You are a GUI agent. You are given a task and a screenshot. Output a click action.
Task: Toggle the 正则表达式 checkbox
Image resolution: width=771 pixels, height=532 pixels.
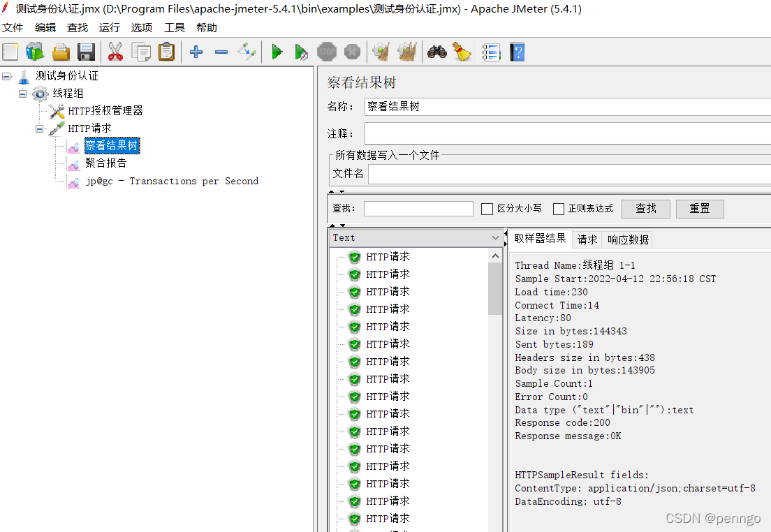point(559,209)
